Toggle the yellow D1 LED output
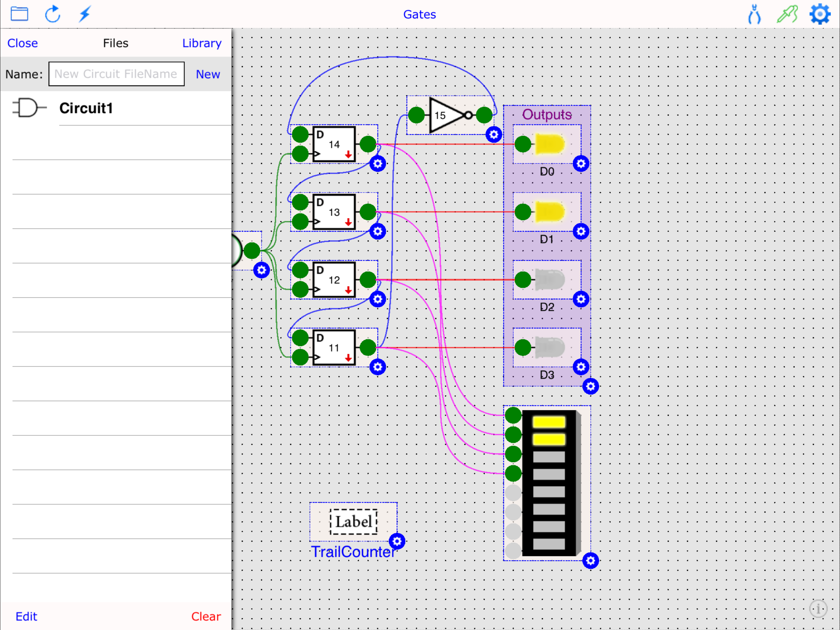840x630 pixels. click(x=549, y=212)
